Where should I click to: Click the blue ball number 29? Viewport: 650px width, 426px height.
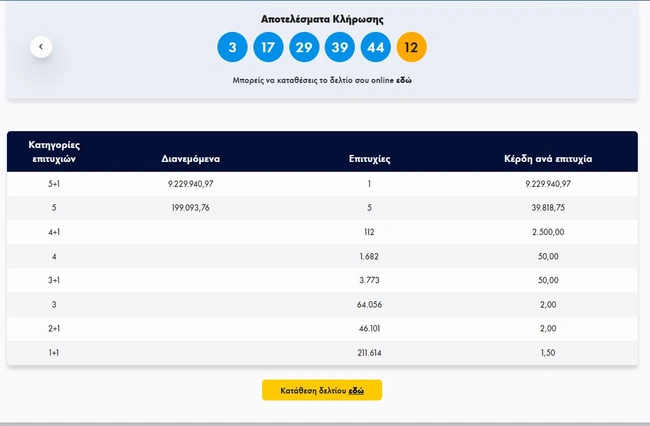coord(304,47)
